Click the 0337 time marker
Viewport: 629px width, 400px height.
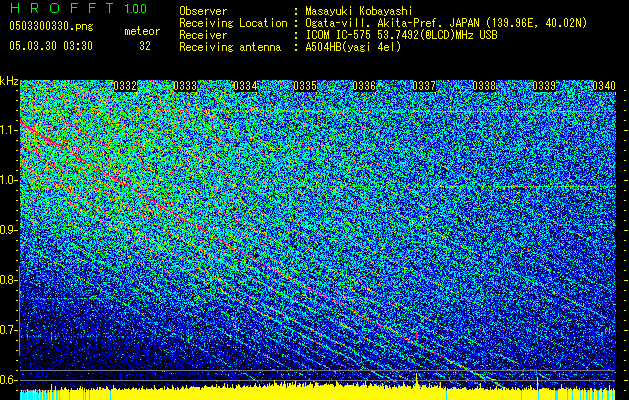tap(424, 86)
